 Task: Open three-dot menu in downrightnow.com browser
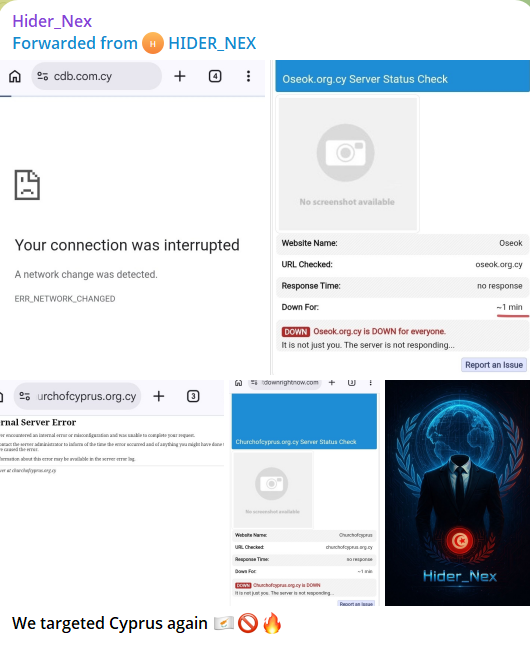[371, 382]
